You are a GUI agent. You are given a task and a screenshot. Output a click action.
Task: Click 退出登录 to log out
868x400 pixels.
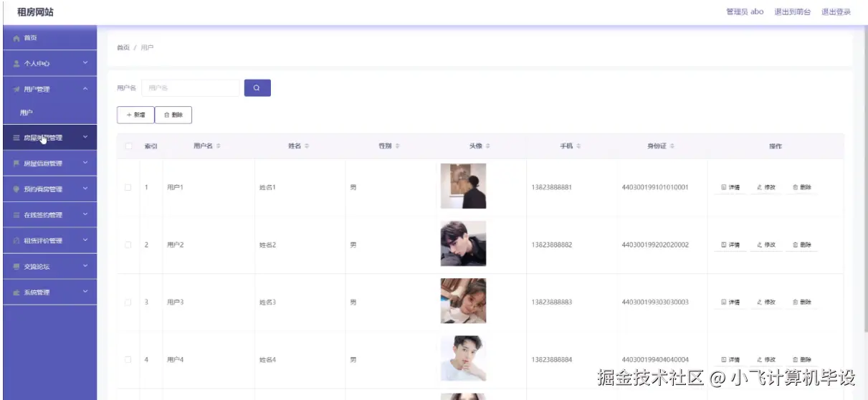coord(836,11)
